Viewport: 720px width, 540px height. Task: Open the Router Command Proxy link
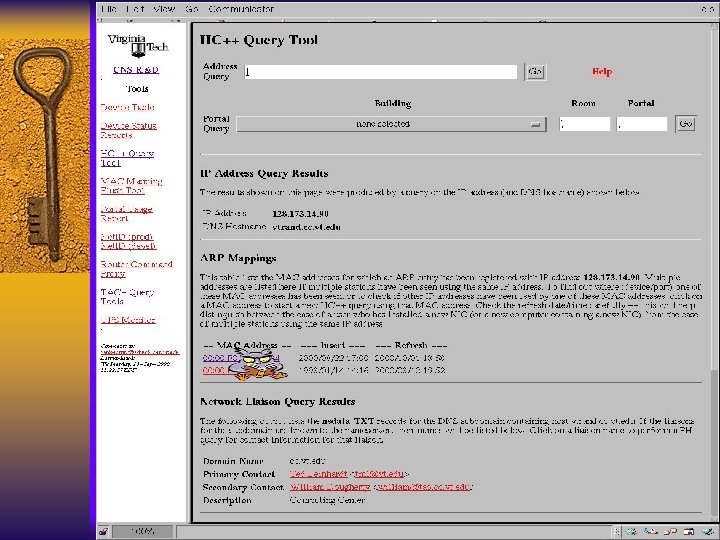[x=136, y=269]
